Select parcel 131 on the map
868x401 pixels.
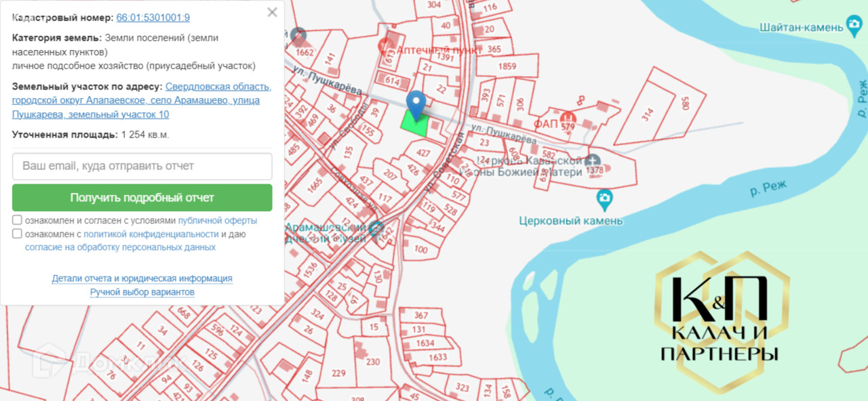click(x=418, y=329)
